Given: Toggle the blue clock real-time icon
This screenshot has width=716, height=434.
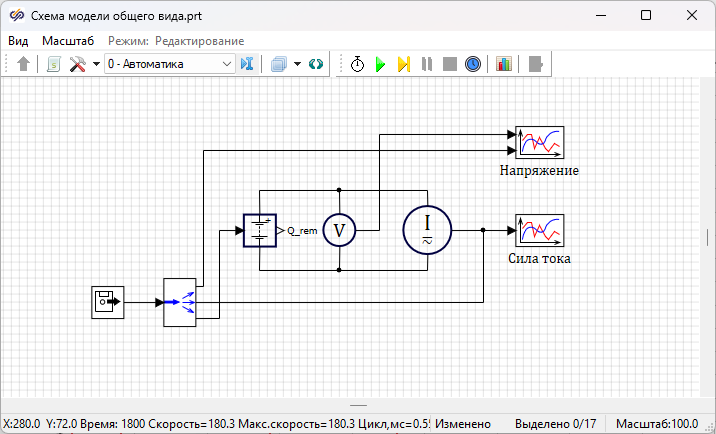Looking at the screenshot, I should [x=473, y=64].
